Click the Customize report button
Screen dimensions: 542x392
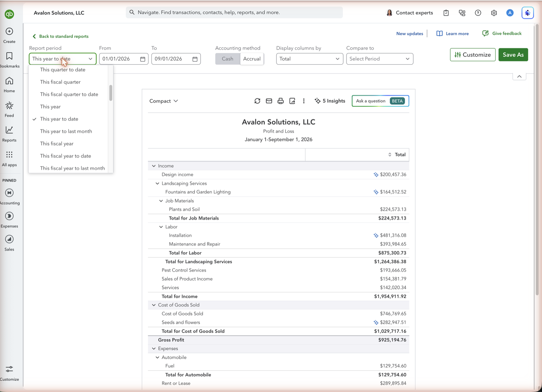[x=473, y=55]
